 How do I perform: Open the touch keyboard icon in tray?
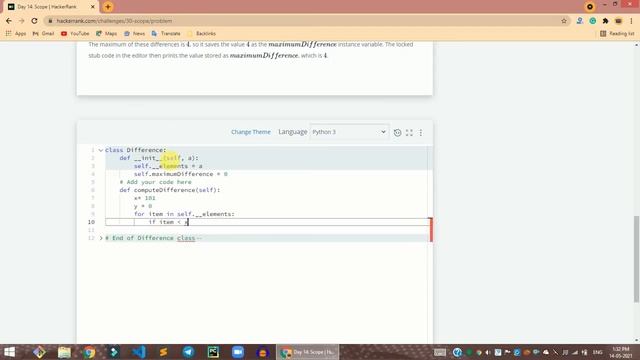440,352
